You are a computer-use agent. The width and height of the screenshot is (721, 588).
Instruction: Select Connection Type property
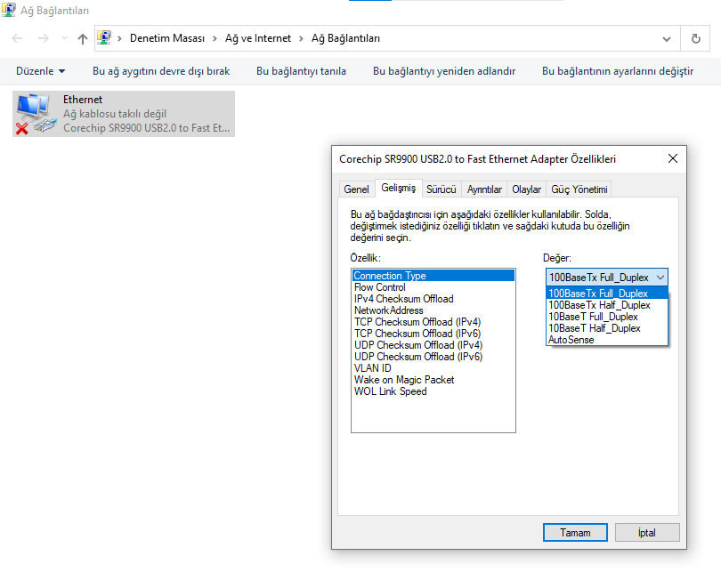[x=433, y=276]
